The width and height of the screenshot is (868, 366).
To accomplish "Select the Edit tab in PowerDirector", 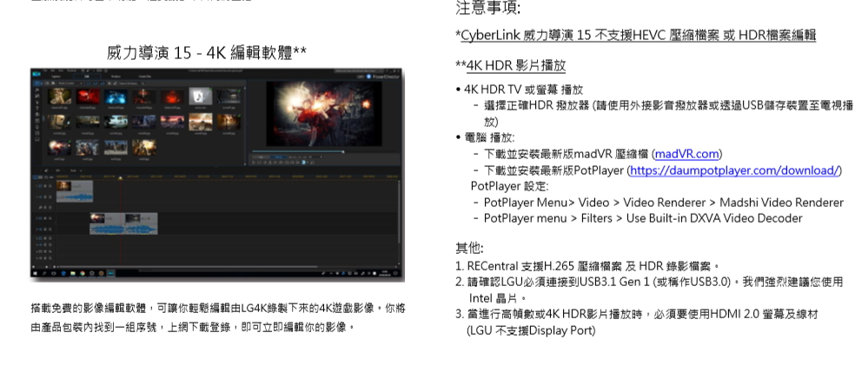I will pos(87,77).
